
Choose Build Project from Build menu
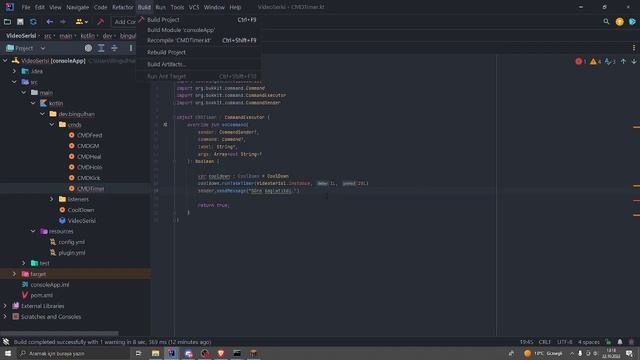point(199,20)
